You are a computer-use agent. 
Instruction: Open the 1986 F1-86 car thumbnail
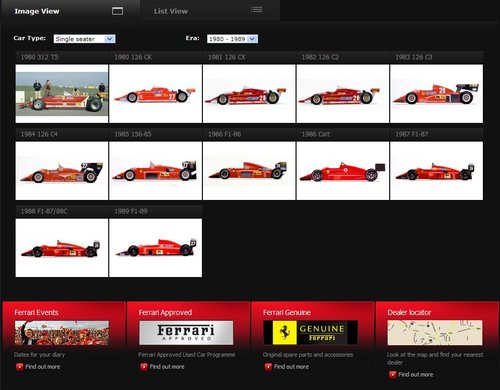(249, 171)
